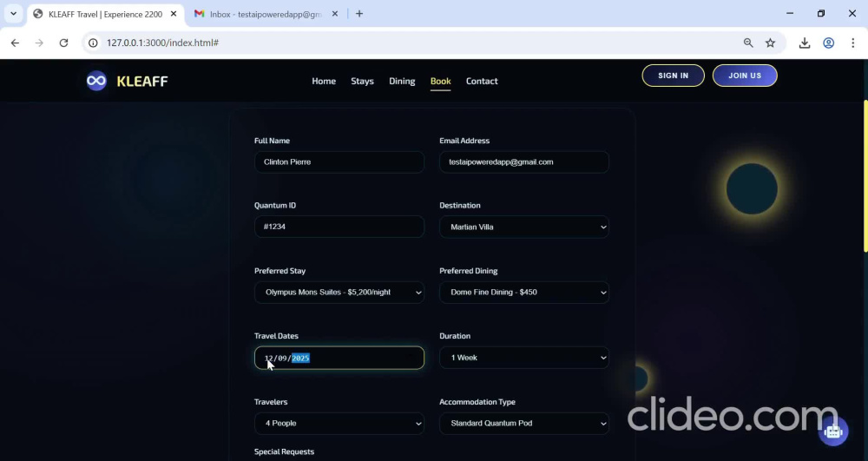
Task: Open the Preferred Stay dropdown
Action: point(339,293)
